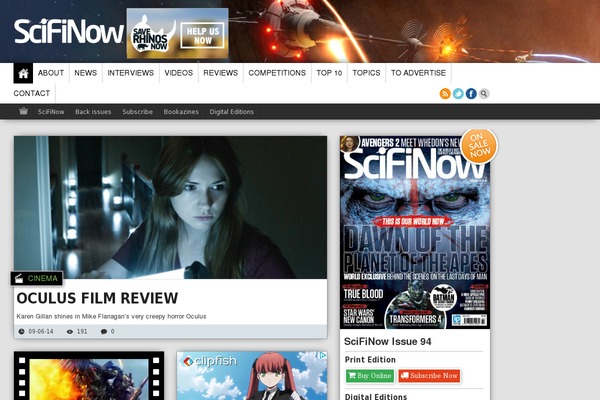Click the SciFiNow header logo
The height and width of the screenshot is (400, 600).
coord(69,31)
